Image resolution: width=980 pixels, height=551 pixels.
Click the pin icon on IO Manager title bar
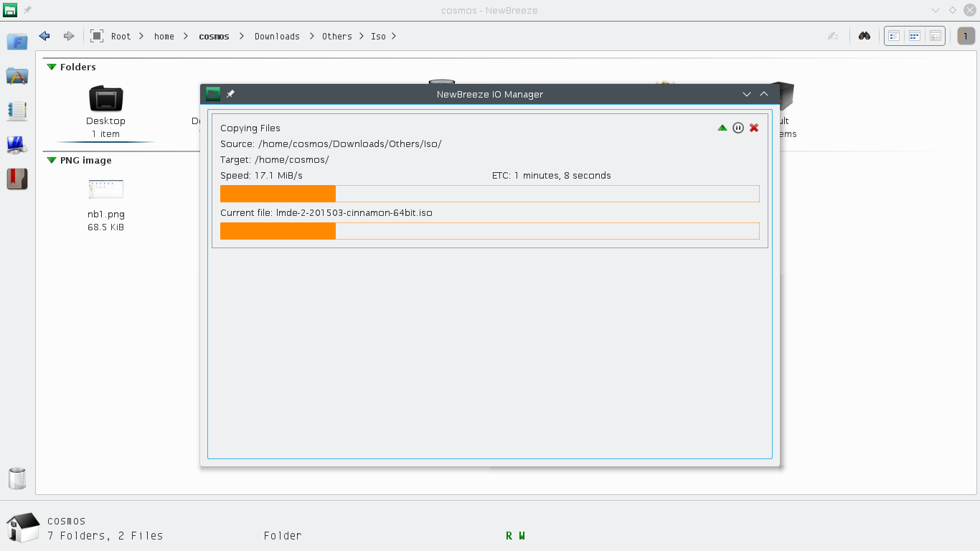tap(230, 94)
